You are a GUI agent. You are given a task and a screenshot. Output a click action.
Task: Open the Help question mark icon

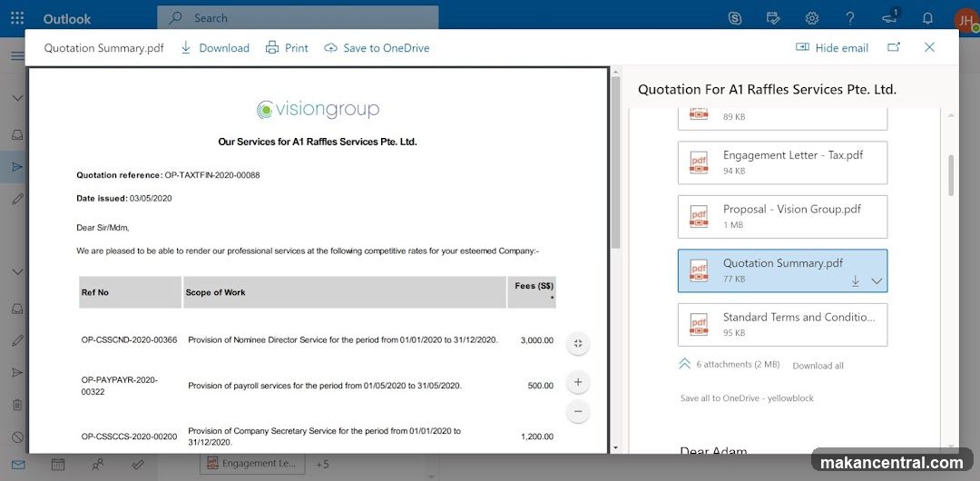(850, 18)
